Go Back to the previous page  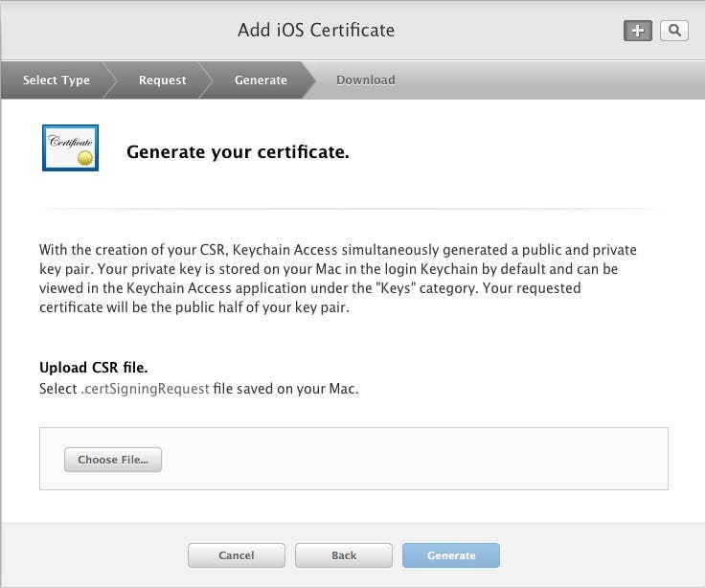[344, 555]
